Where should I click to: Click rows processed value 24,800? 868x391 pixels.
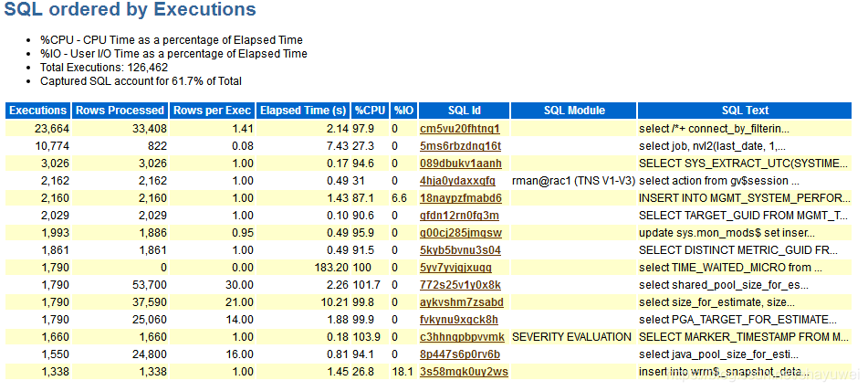[x=148, y=354]
